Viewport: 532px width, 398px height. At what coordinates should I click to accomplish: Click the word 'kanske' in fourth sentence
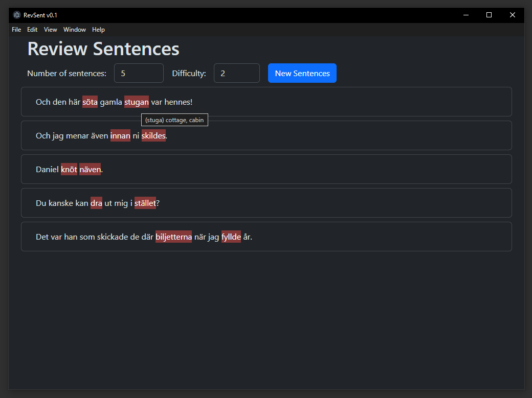tap(61, 203)
